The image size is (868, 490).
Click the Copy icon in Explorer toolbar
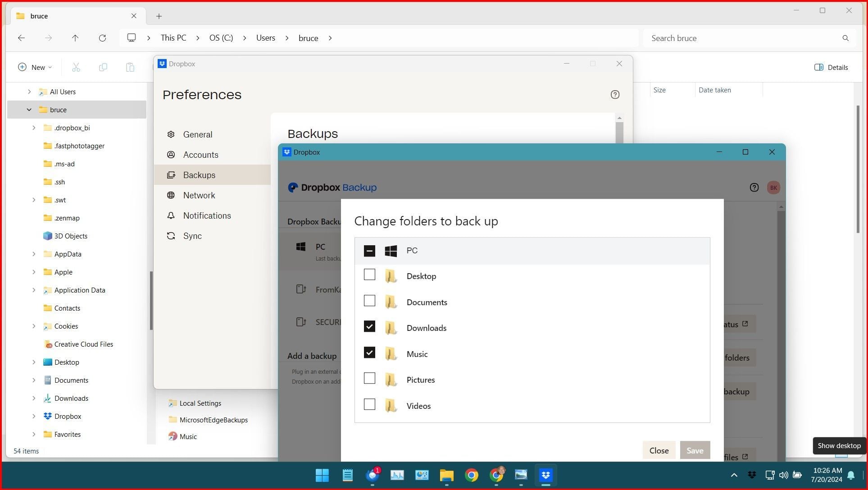coord(103,67)
